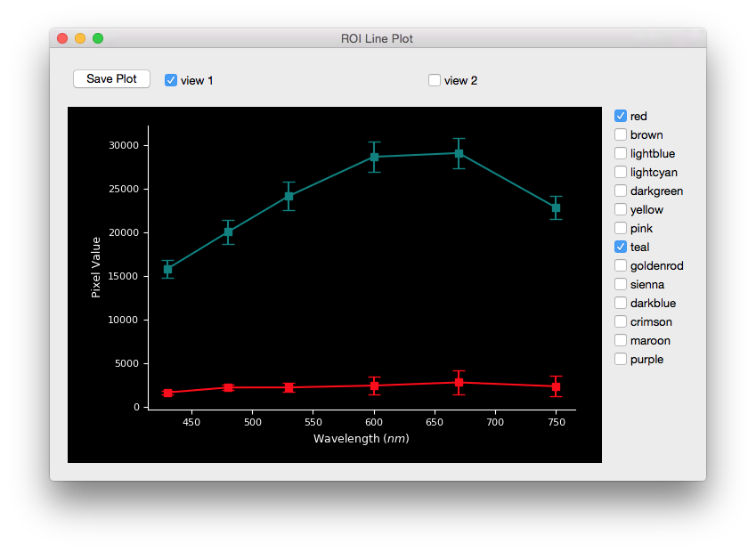Viewport: 756px width, 552px height.
Task: Click the Wavelength (nm) axis label
Action: click(362, 439)
